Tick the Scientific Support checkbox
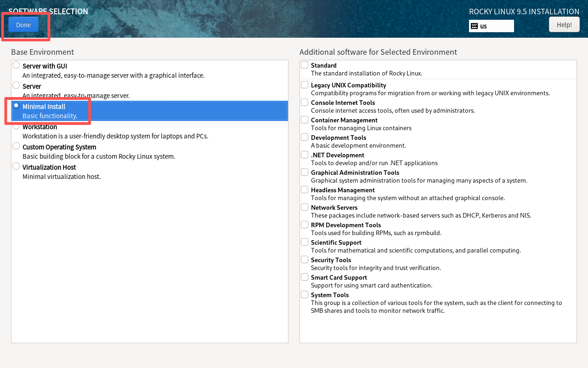The height and width of the screenshot is (368, 588). pos(305,242)
